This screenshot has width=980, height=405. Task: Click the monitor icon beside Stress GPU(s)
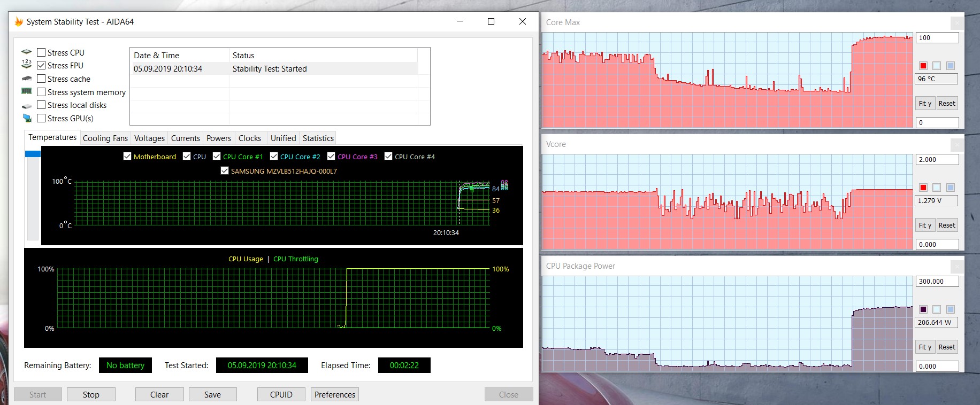[x=27, y=118]
